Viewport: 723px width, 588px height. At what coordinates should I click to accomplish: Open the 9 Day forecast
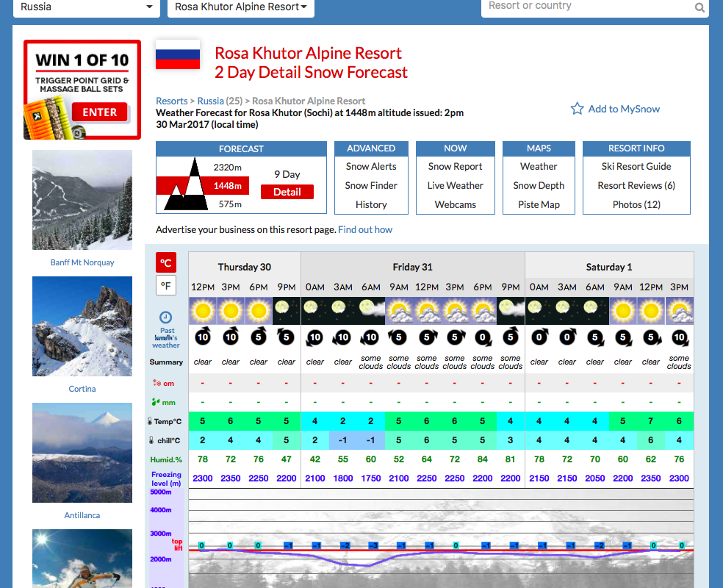(287, 174)
